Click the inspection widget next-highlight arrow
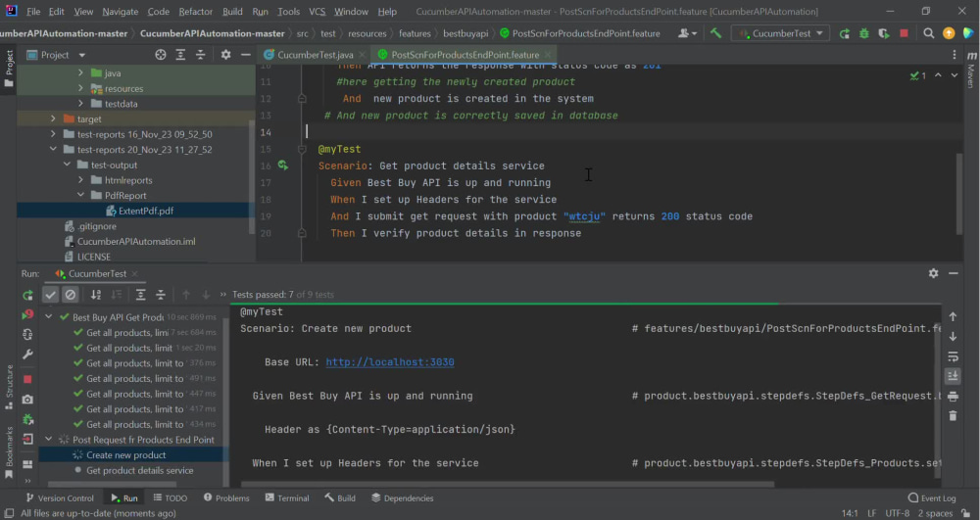 [x=955, y=75]
